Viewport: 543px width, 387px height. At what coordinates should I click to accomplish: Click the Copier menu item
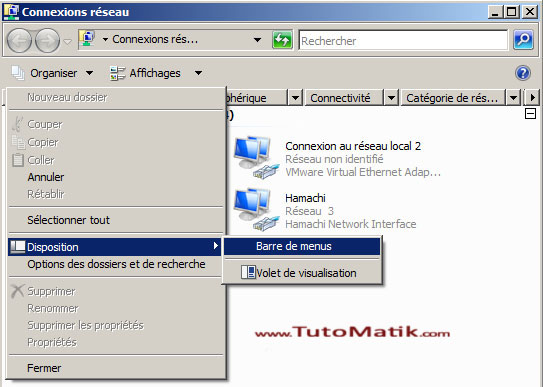point(116,142)
